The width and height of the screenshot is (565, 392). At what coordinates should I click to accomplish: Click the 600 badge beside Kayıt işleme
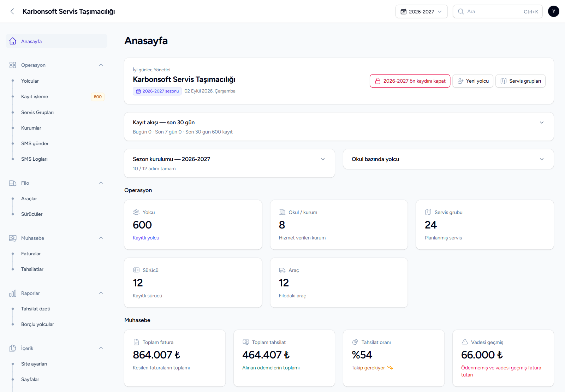pos(98,97)
